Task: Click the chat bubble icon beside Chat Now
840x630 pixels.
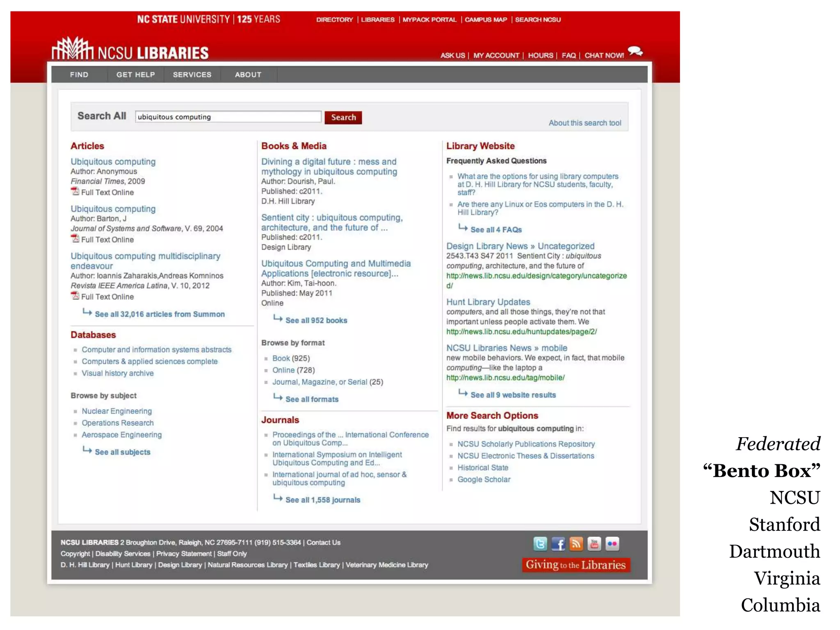Action: coord(635,51)
